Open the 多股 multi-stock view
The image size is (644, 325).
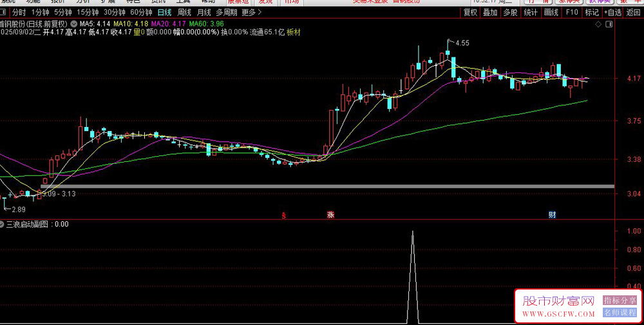tap(511, 12)
